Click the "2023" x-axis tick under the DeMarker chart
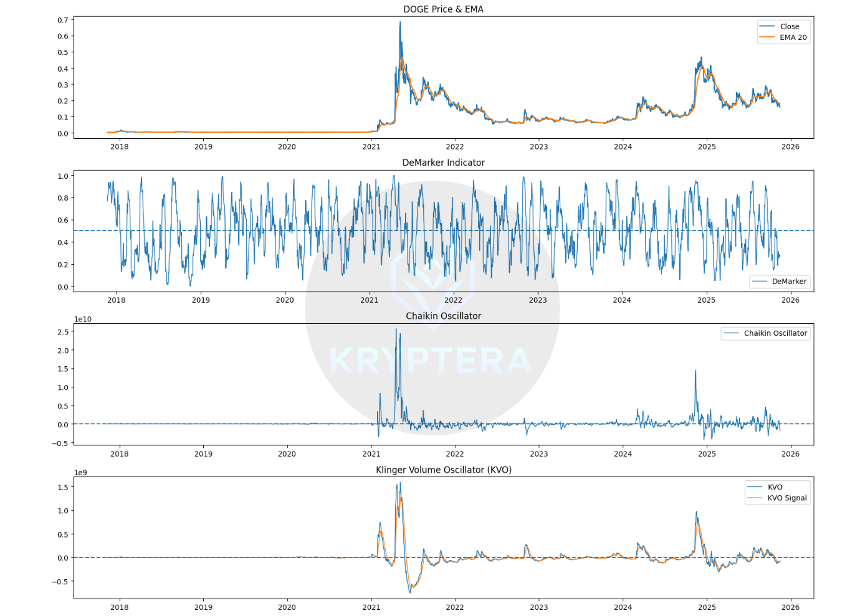The width and height of the screenshot is (865, 616). (x=538, y=300)
